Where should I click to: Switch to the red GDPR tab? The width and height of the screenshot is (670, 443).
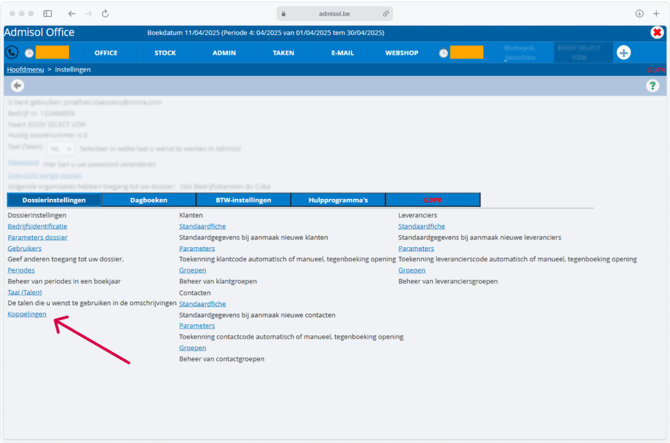click(x=433, y=200)
